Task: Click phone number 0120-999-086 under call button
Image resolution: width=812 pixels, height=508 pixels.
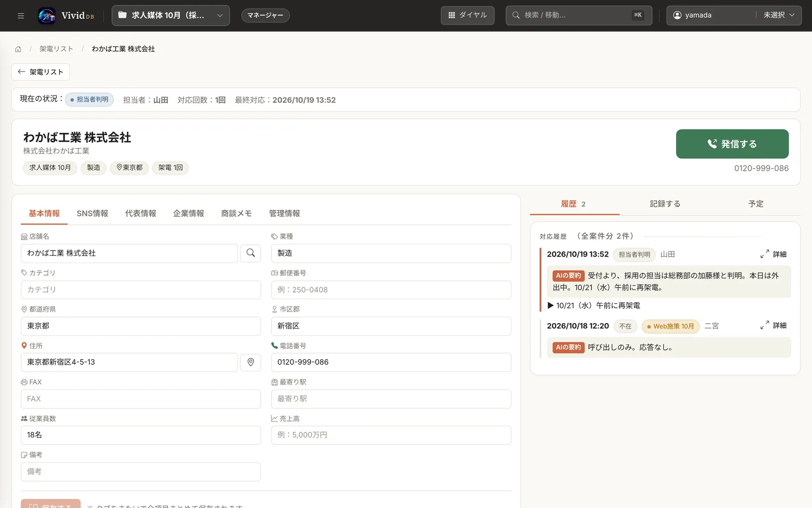Action: (761, 168)
